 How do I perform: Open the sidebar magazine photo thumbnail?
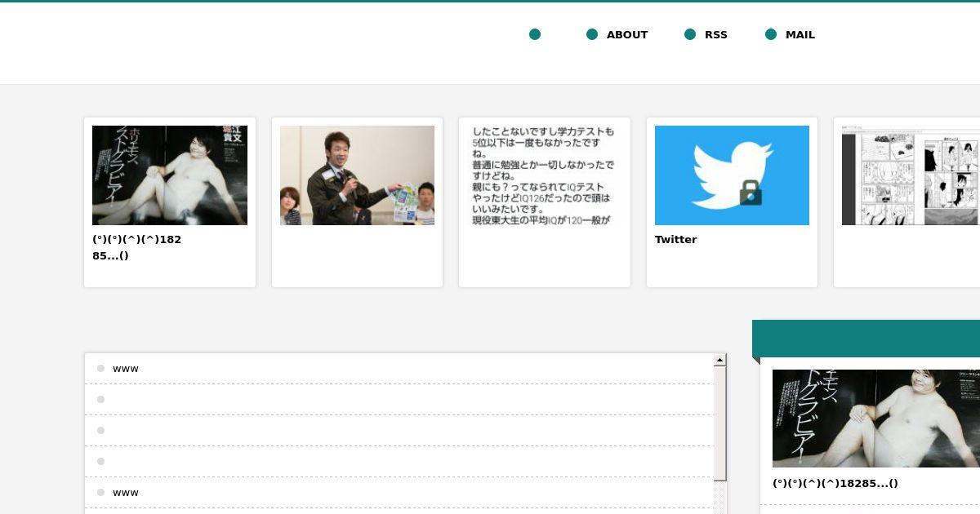(x=876, y=419)
